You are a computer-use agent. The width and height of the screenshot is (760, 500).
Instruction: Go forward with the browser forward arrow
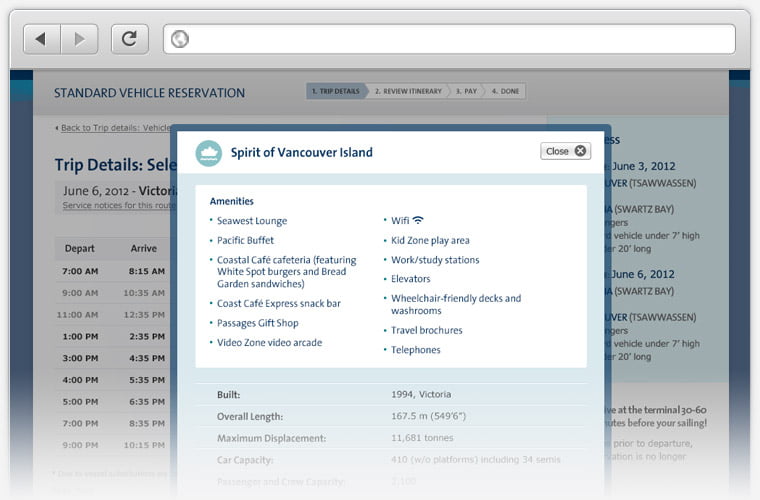tap(79, 39)
